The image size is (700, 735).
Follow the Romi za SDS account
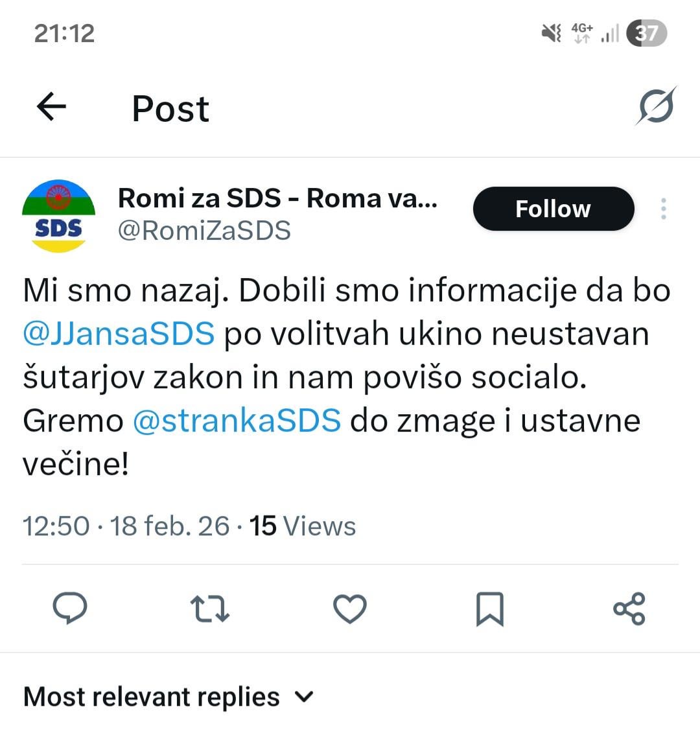click(553, 209)
